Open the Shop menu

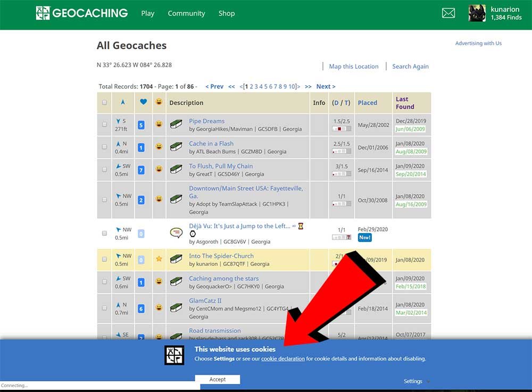226,13
